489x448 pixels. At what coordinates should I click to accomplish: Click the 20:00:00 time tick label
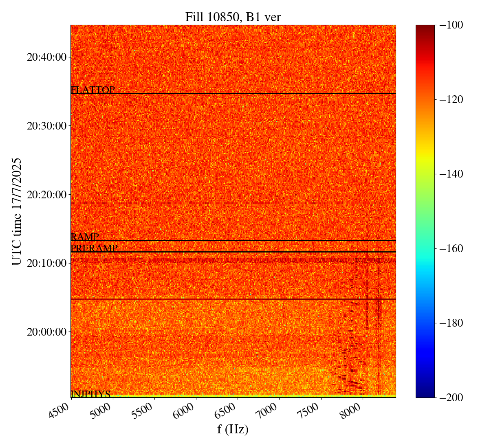tap(46, 332)
